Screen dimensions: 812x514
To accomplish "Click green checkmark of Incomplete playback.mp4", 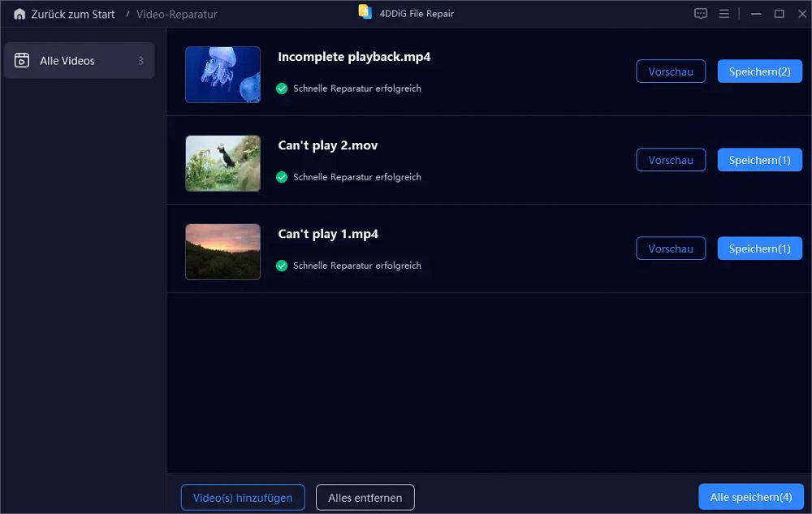I will point(282,89).
